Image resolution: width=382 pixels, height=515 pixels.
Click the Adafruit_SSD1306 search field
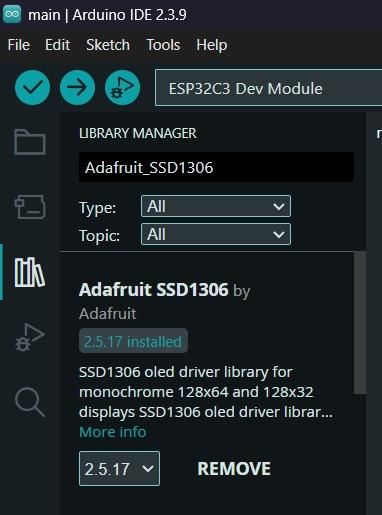pos(216,167)
